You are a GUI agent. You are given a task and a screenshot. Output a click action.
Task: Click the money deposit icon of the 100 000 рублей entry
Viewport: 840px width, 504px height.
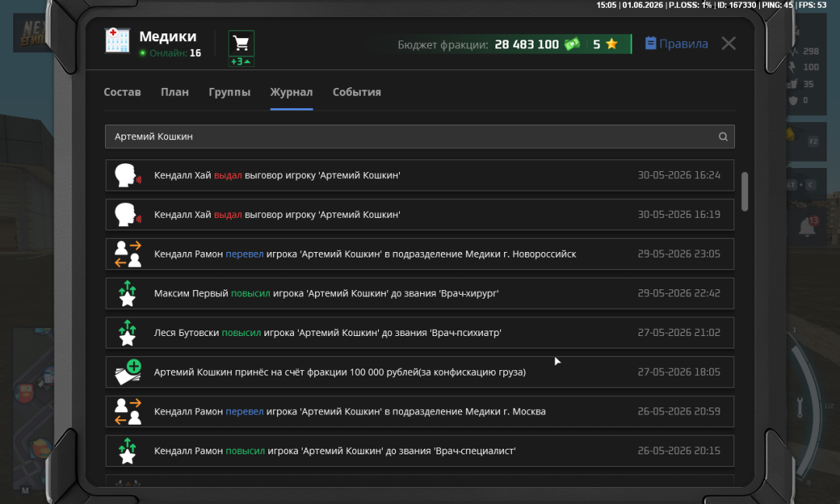click(128, 373)
